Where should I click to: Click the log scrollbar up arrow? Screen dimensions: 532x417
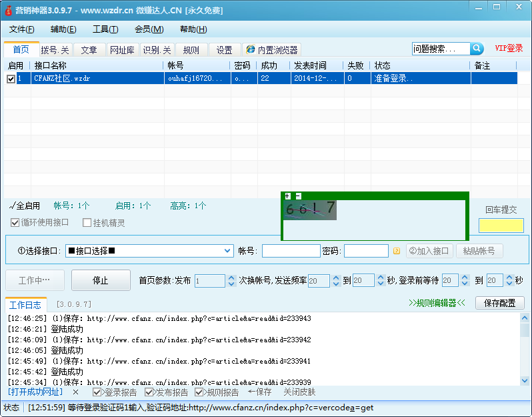[x=525, y=318]
